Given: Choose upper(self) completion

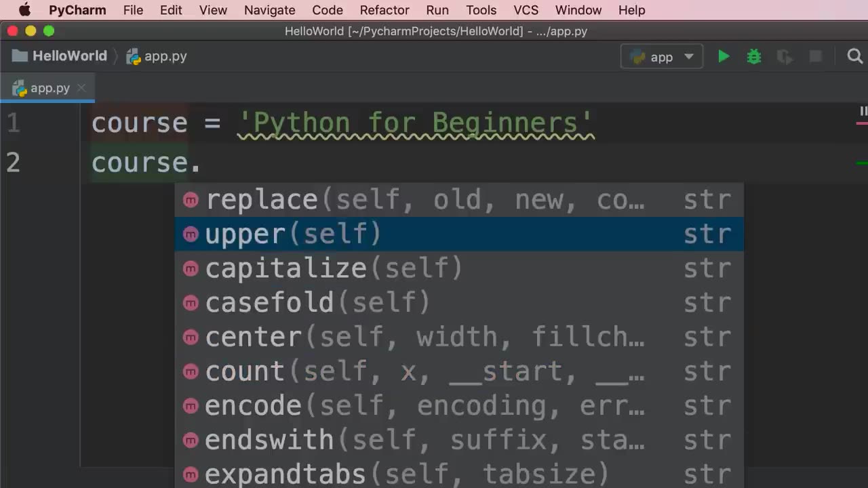Looking at the screenshot, I should point(459,235).
